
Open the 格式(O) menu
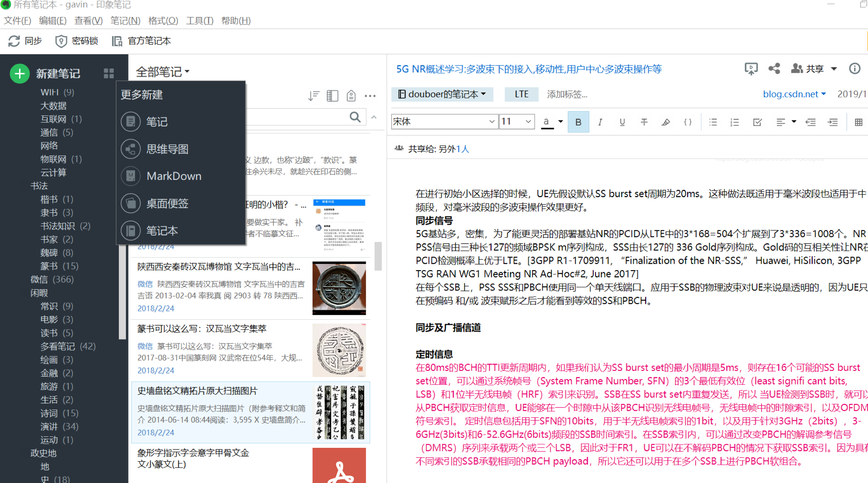tap(163, 20)
